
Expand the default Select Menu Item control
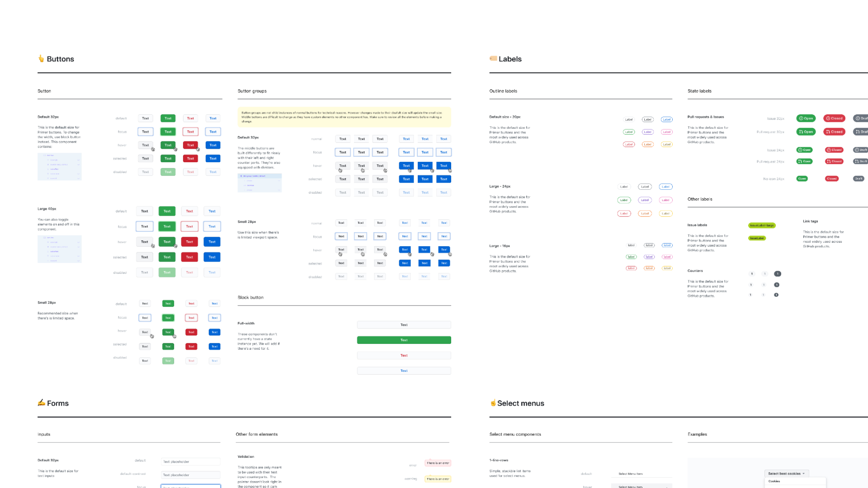(642, 474)
